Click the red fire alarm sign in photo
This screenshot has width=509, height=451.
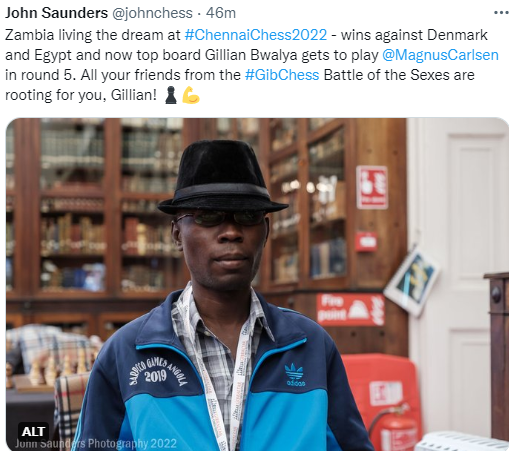pos(372,187)
